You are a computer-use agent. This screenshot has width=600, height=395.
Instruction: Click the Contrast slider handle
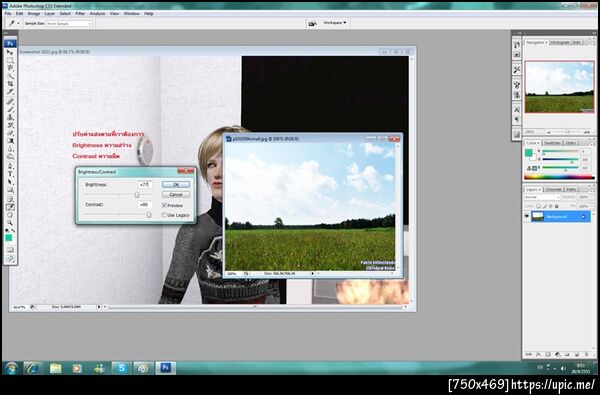pyautogui.click(x=149, y=215)
